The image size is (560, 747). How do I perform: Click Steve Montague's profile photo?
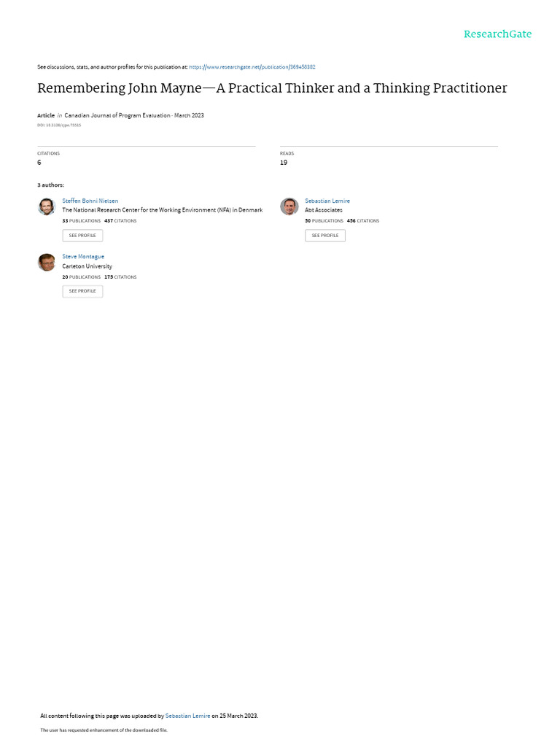(47, 263)
